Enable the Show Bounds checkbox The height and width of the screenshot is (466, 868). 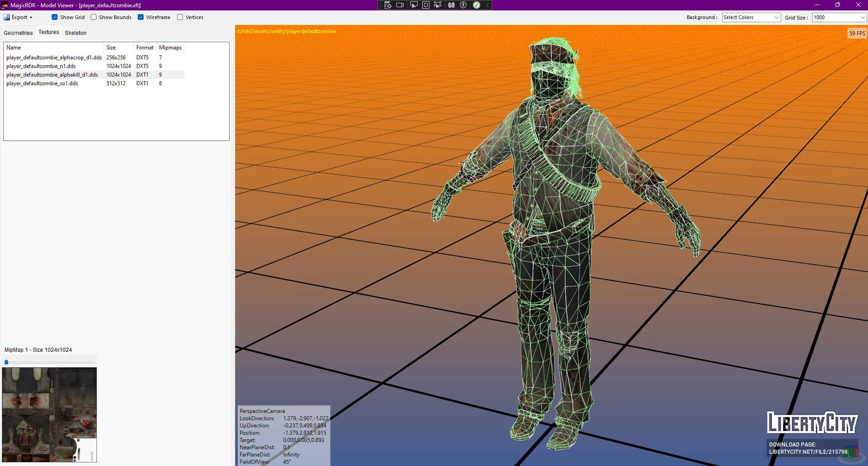click(93, 17)
